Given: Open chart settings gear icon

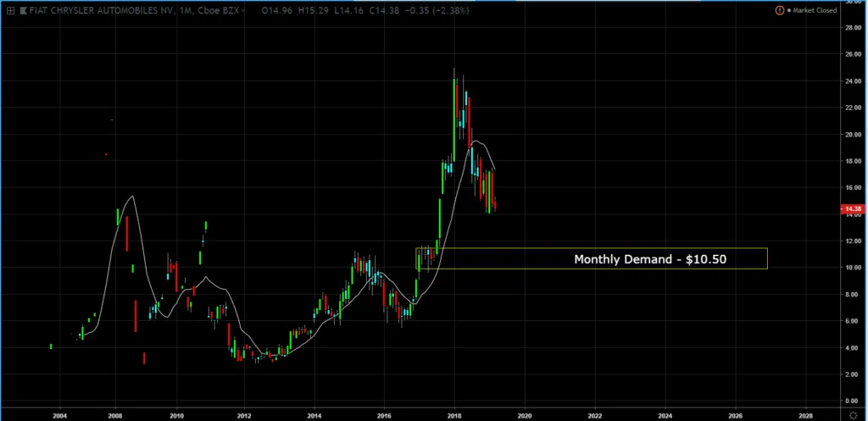Looking at the screenshot, I should (x=853, y=415).
